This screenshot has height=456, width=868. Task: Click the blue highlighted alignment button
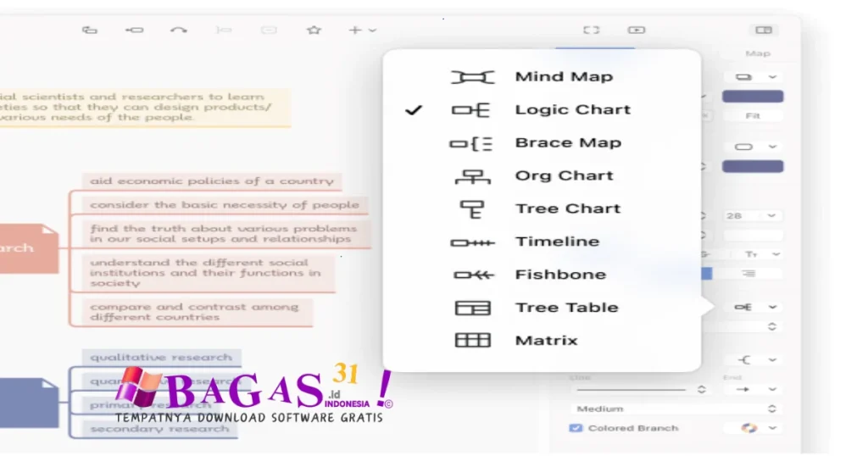(x=707, y=274)
